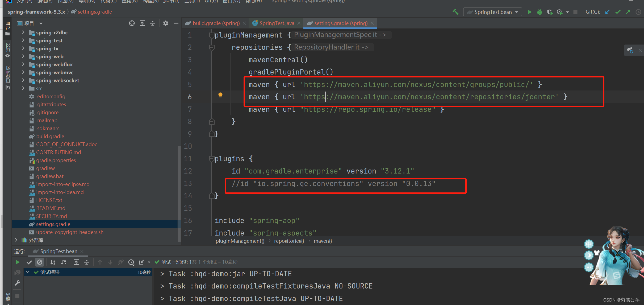Toggle show passed tests checkmark
This screenshot has height=305, width=644.
(x=29, y=262)
